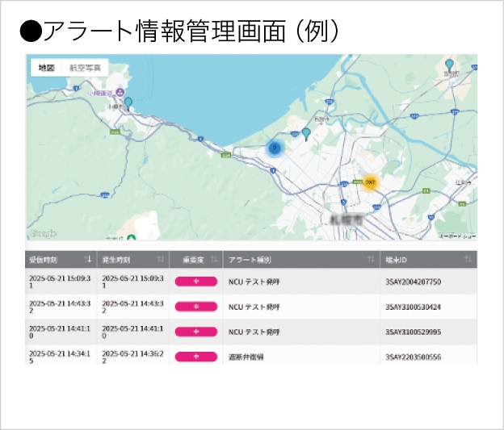
Task: Select the teal pin near Ishikari
Action: click(x=306, y=134)
